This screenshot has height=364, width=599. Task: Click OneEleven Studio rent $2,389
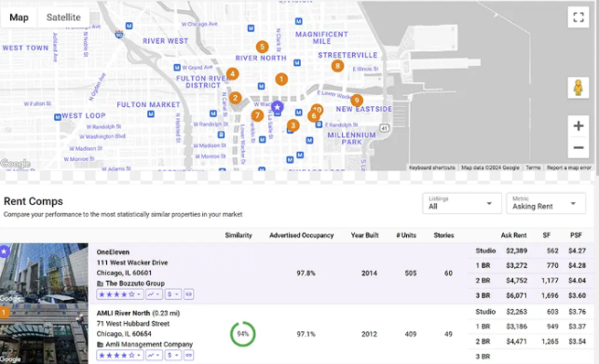click(x=516, y=251)
